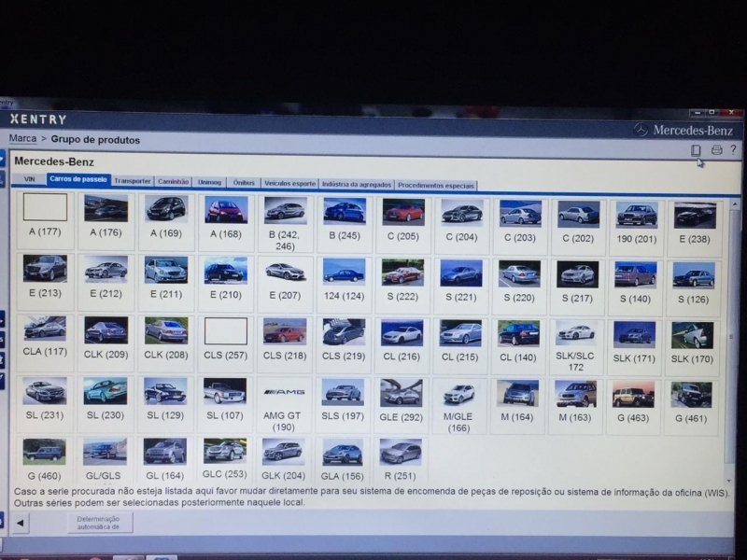Pick the GLE (292) model tile
The width and height of the screenshot is (747, 560).
(402, 406)
